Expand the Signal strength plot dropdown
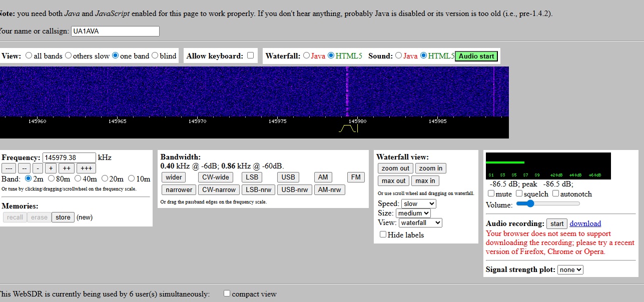Image resolution: width=644 pixels, height=302 pixels. (x=570, y=269)
